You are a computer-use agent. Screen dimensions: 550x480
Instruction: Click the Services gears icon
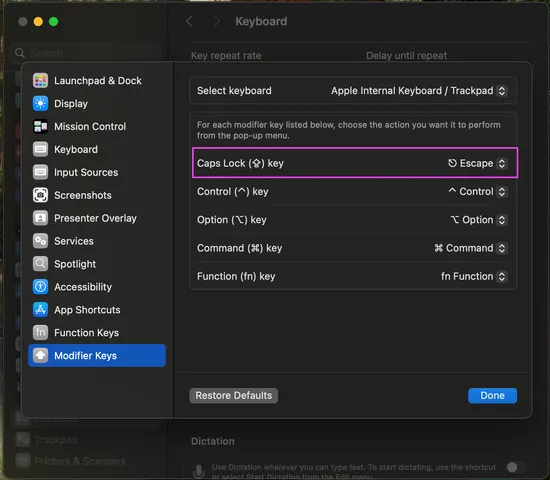tap(40, 241)
